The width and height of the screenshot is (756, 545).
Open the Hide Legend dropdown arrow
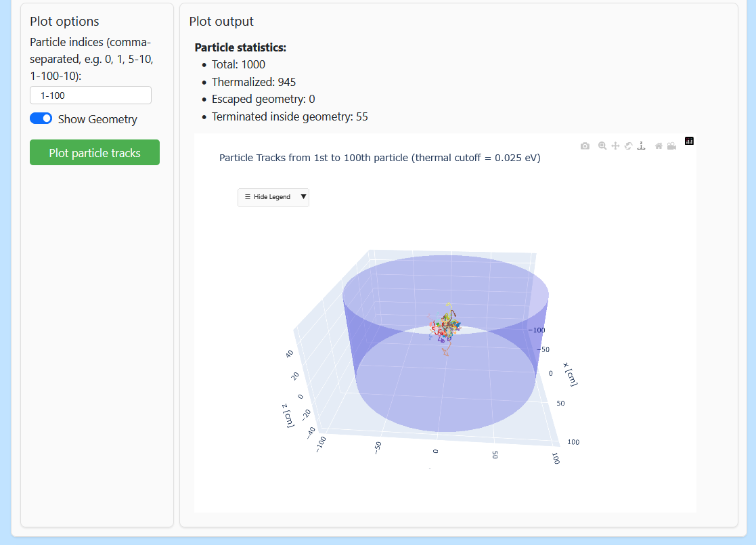click(x=303, y=197)
